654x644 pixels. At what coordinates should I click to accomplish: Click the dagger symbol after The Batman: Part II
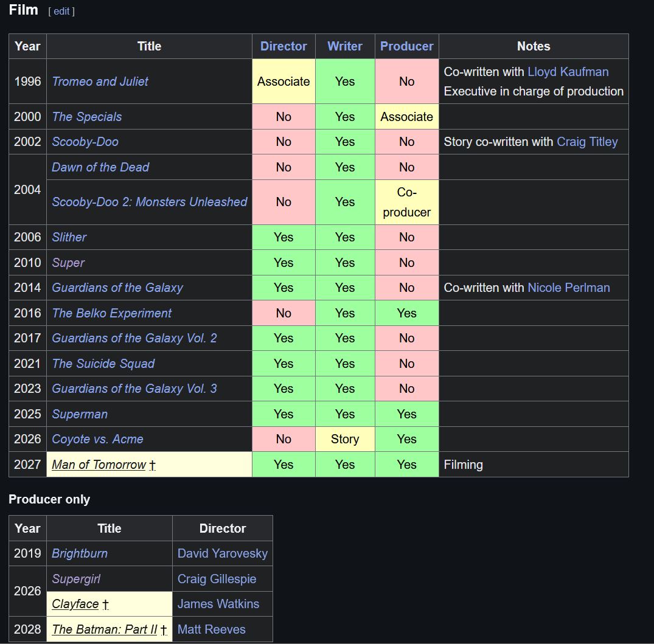pyautogui.click(x=164, y=630)
